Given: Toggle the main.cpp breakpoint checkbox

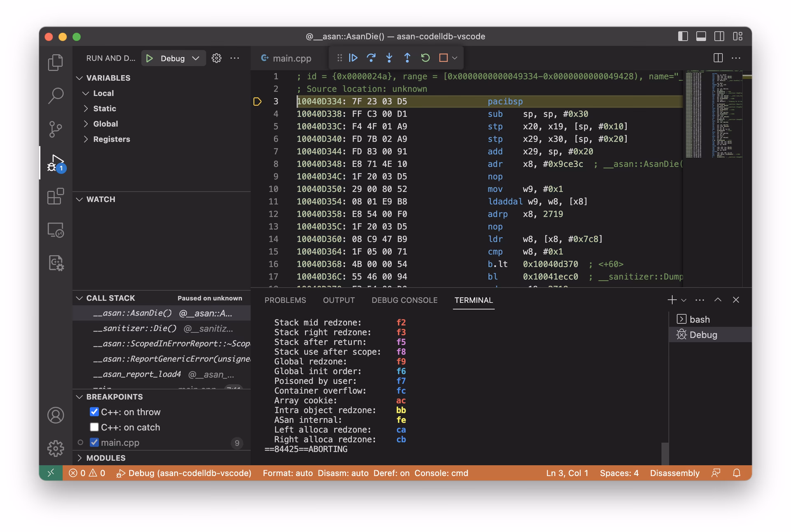Looking at the screenshot, I should pos(94,442).
